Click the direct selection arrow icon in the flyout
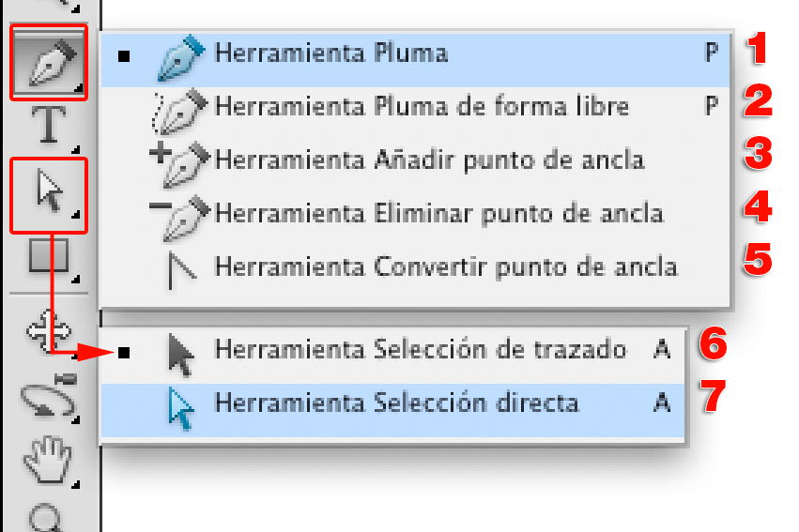The image size is (799, 532). tap(181, 404)
